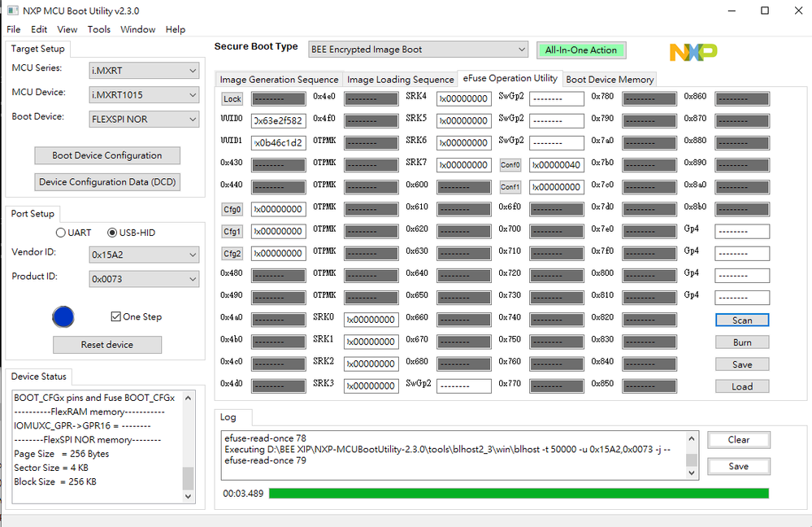Click the SRK7 value field
812x527 pixels.
tap(464, 165)
